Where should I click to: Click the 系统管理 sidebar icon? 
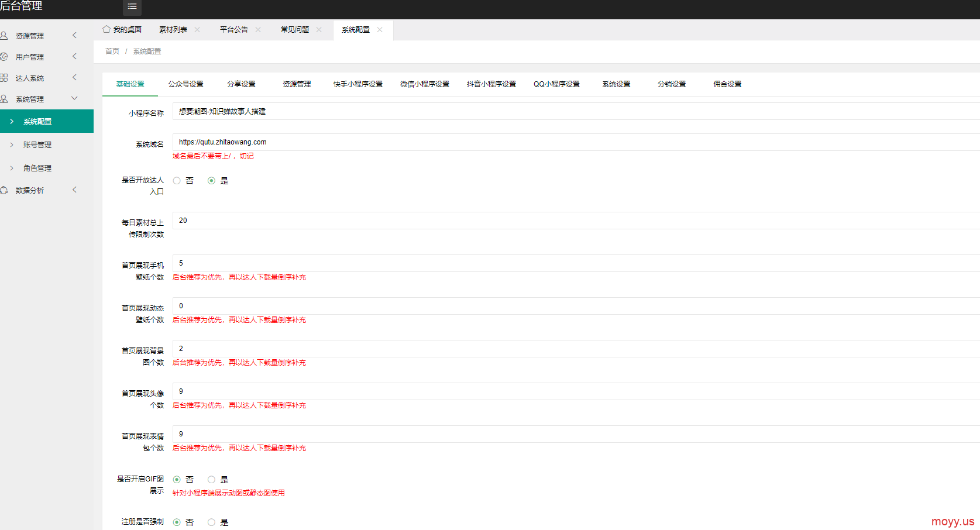click(x=4, y=99)
